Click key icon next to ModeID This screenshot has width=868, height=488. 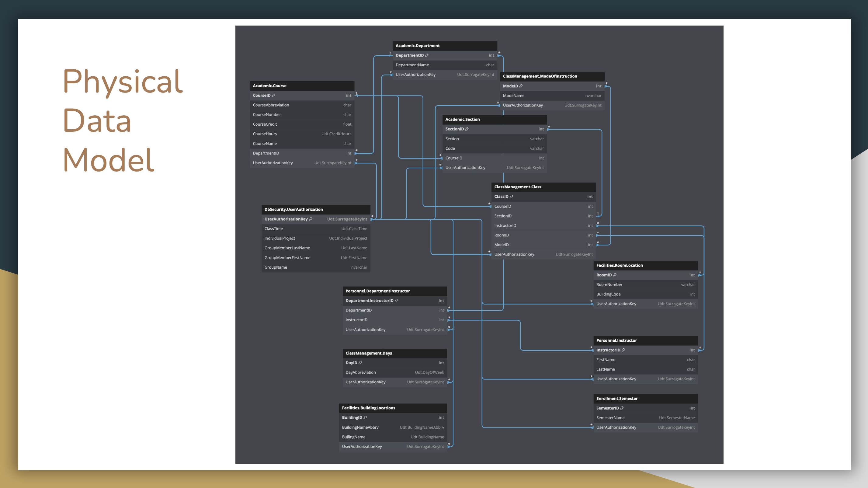(521, 86)
